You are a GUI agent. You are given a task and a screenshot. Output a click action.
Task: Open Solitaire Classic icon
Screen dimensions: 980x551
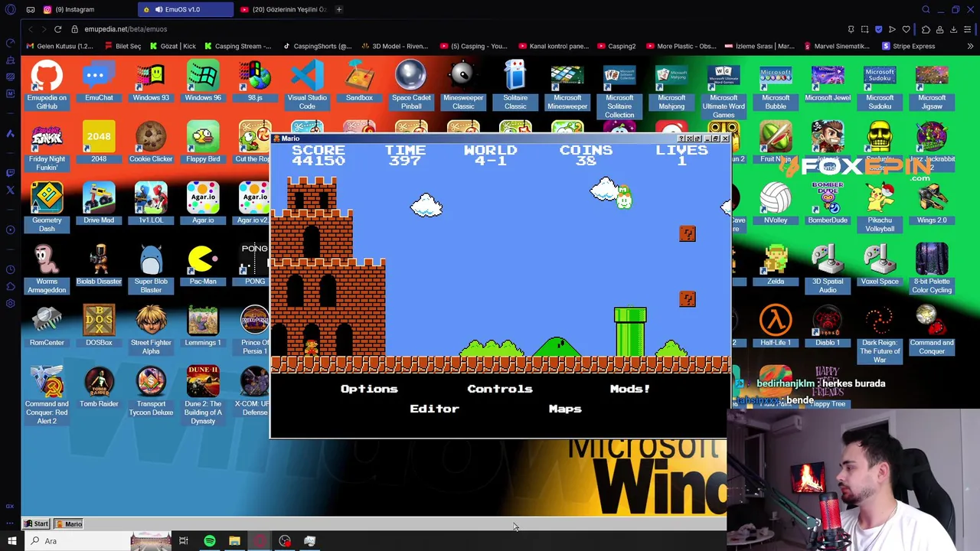pos(515,84)
